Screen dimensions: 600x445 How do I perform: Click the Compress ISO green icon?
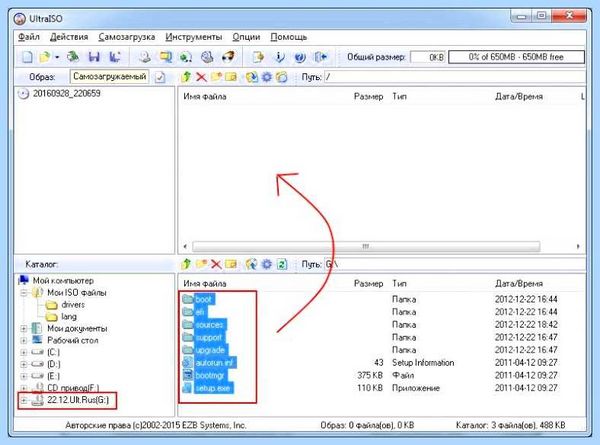tap(186, 57)
